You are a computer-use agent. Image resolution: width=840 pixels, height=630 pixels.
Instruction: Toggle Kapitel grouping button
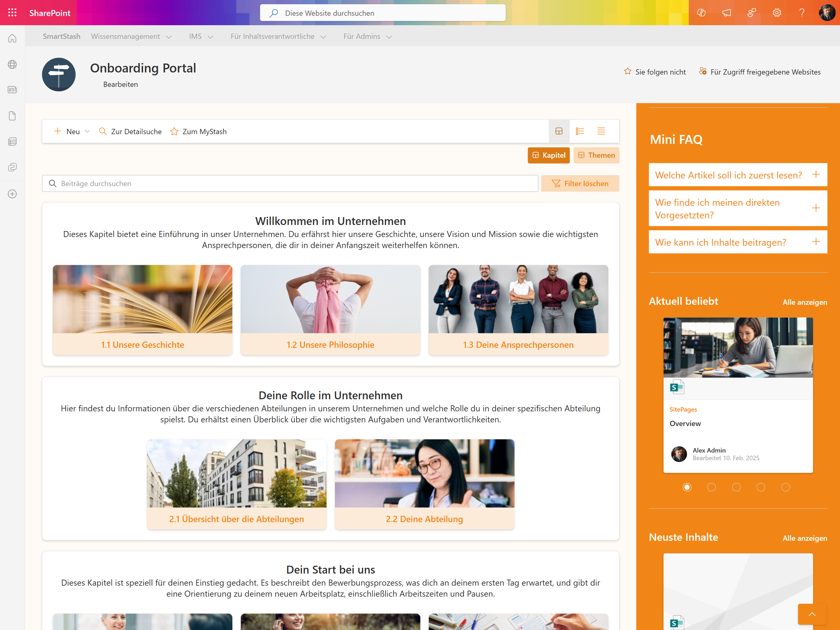[x=548, y=155]
